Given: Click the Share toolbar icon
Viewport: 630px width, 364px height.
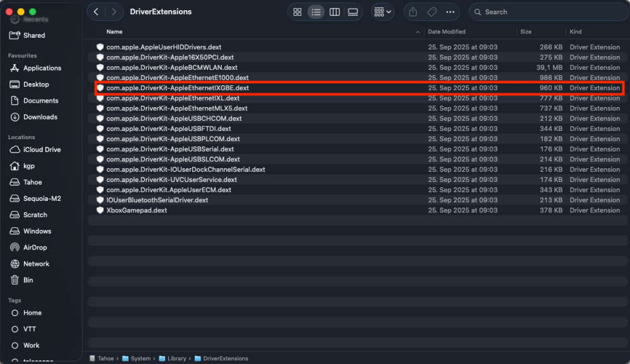Looking at the screenshot, I should (x=413, y=12).
